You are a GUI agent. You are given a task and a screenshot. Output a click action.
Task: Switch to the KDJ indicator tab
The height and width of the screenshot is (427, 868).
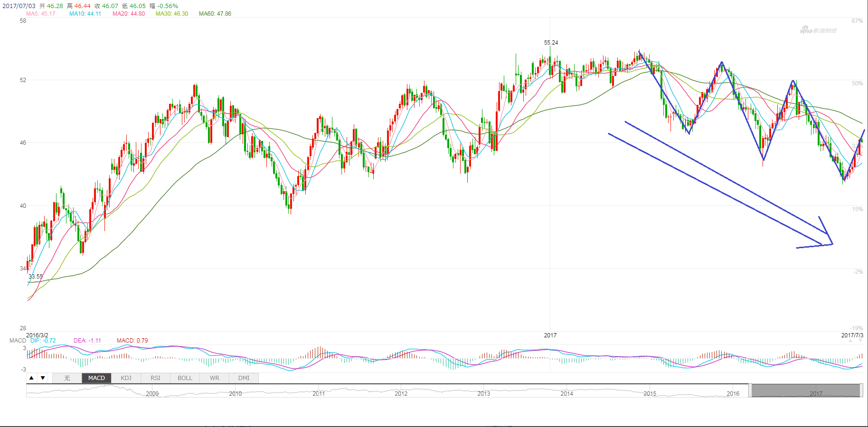click(x=126, y=378)
